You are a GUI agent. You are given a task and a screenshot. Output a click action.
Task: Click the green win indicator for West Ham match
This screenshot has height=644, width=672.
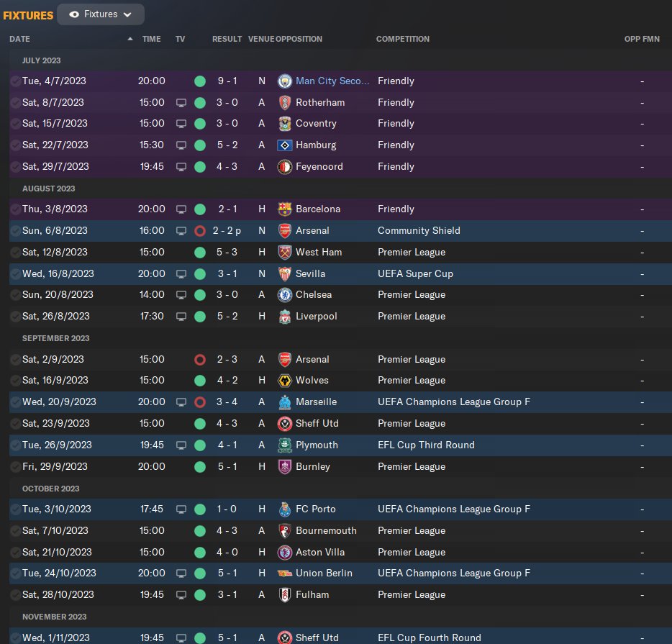tap(200, 253)
